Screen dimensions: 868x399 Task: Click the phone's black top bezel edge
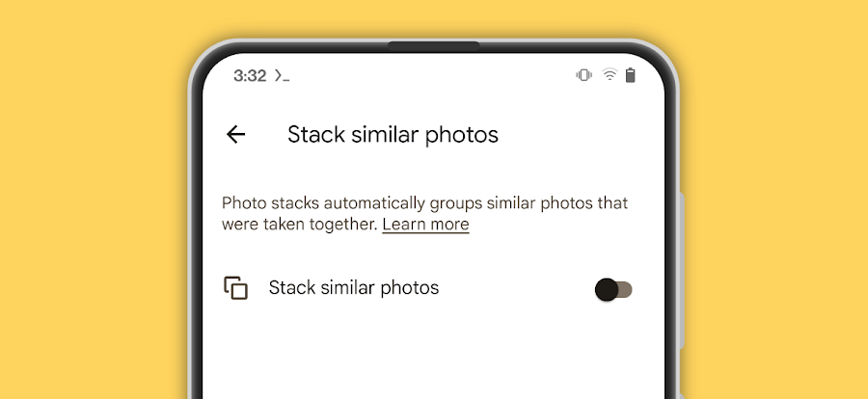coord(289,46)
